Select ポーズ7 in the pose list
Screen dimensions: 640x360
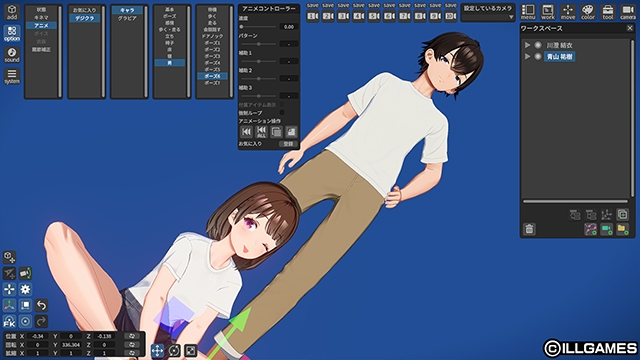[212, 83]
